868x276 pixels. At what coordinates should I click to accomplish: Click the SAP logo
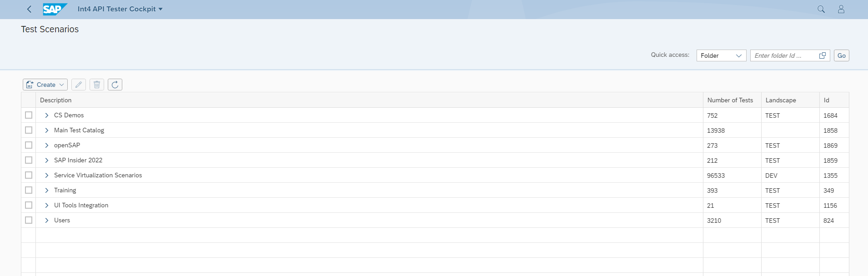pos(55,9)
